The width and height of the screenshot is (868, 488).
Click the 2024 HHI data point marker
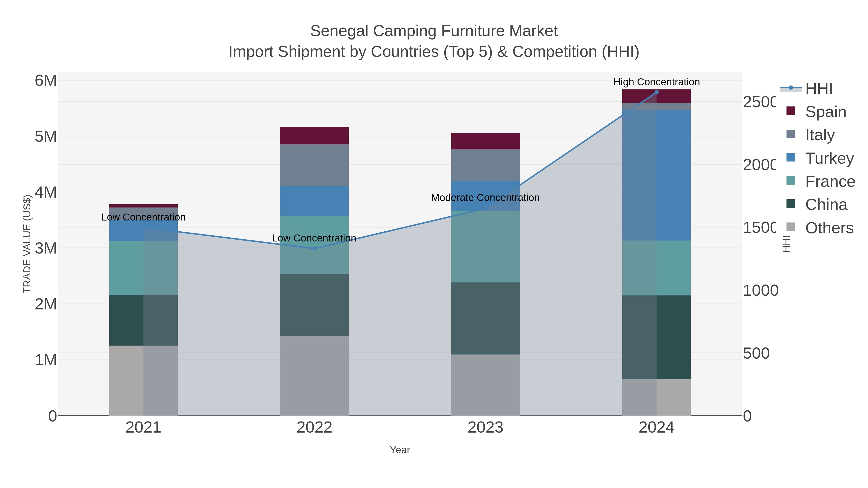[656, 92]
